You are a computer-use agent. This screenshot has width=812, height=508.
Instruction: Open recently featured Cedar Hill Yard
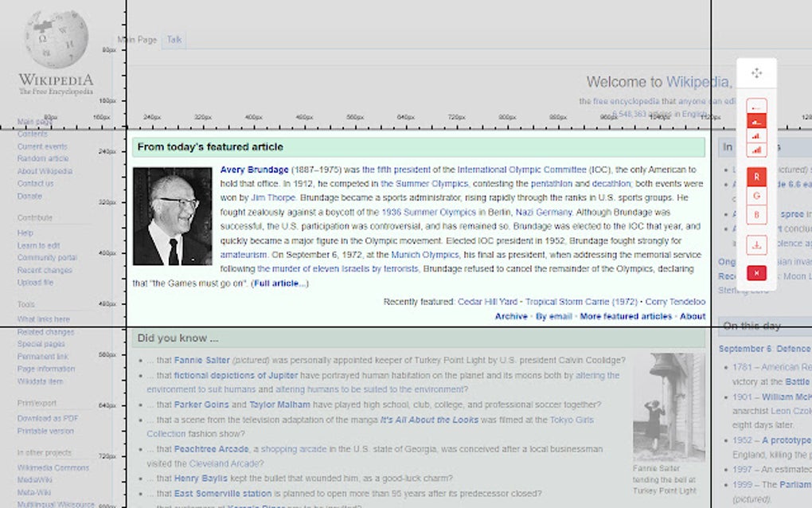[487, 302]
